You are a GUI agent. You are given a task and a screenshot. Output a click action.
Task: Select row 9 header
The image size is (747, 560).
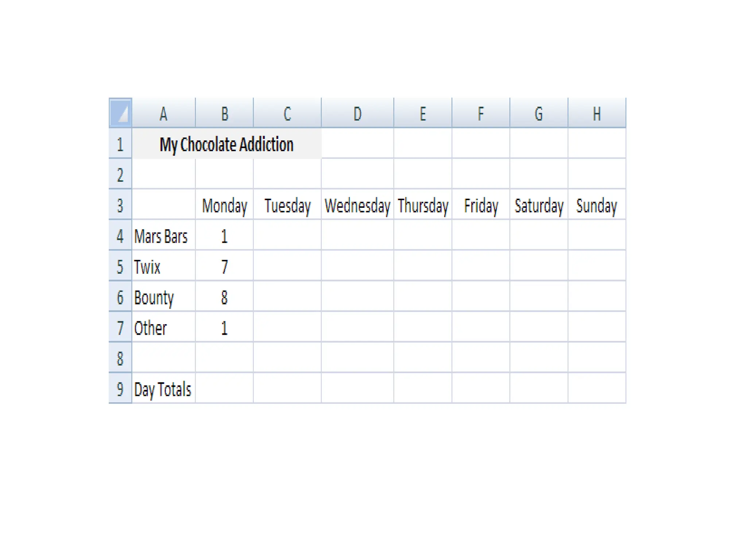(120, 389)
